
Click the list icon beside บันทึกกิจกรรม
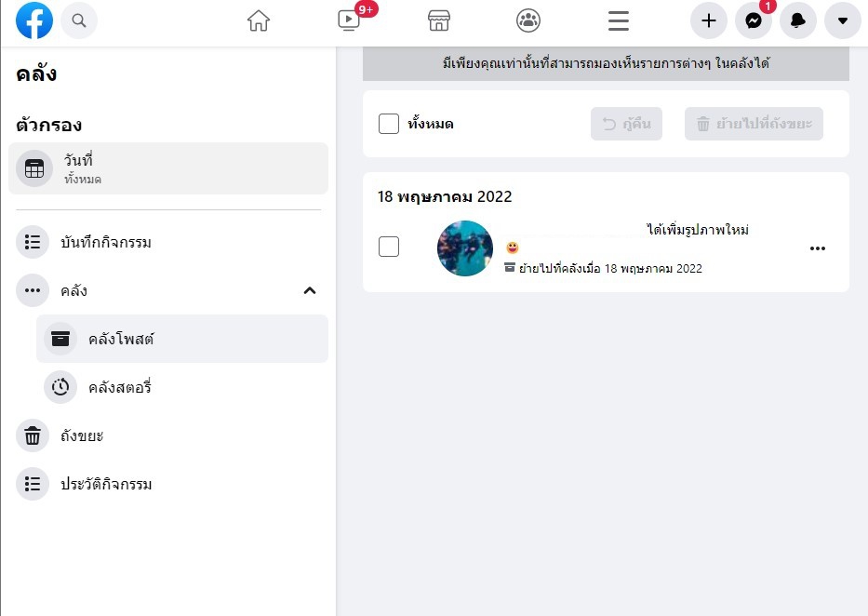coord(33,243)
